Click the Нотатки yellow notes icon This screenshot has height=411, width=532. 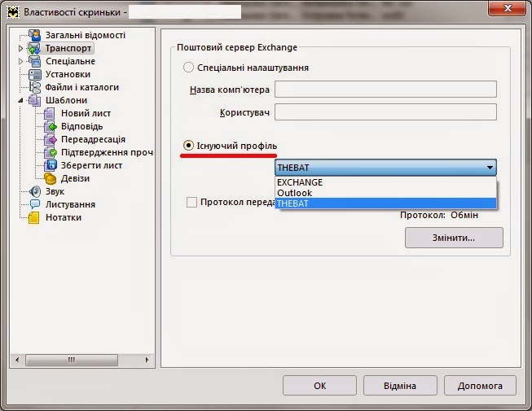click(x=34, y=217)
